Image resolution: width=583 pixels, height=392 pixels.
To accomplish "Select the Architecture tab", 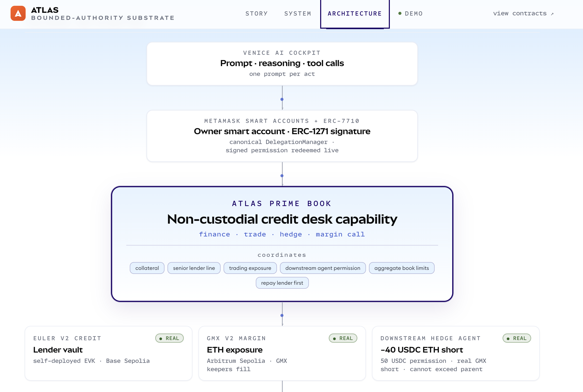I will click(x=355, y=14).
